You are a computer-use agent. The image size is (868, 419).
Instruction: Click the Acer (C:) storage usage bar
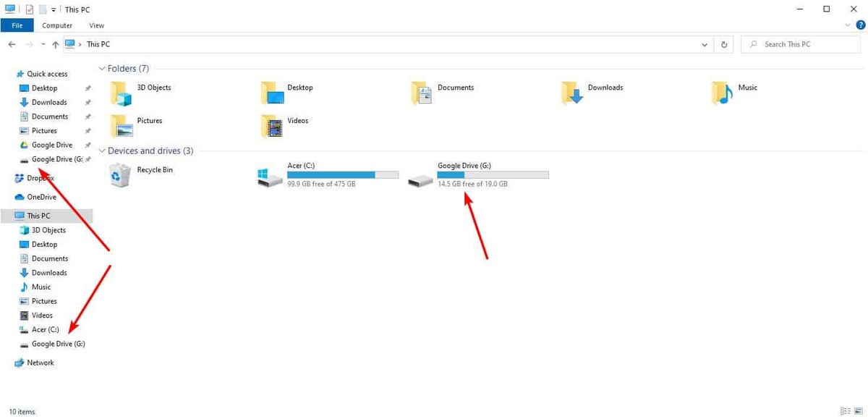pyautogui.click(x=343, y=175)
